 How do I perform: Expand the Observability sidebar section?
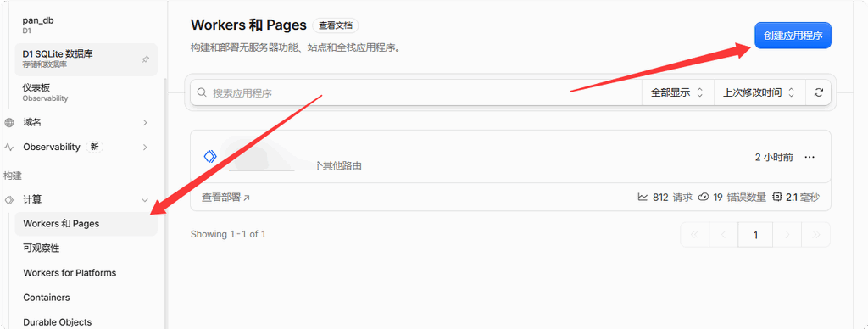(145, 147)
